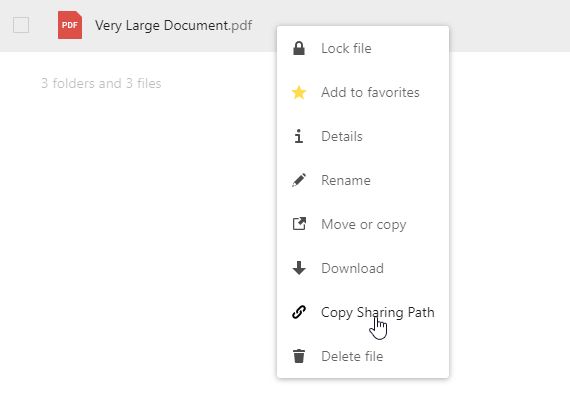Screen dimensions: 570x400
Task: Click the padlock icon for Lock file
Action: pos(299,48)
